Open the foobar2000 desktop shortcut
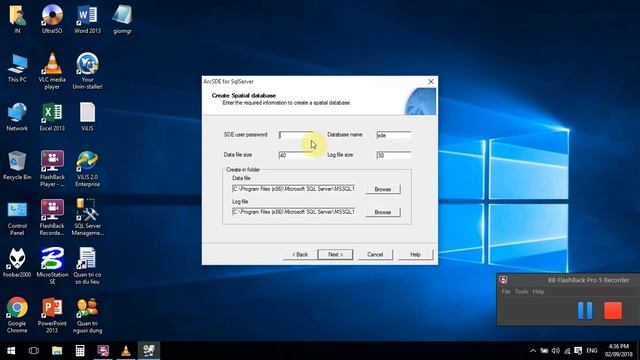 coord(17,263)
